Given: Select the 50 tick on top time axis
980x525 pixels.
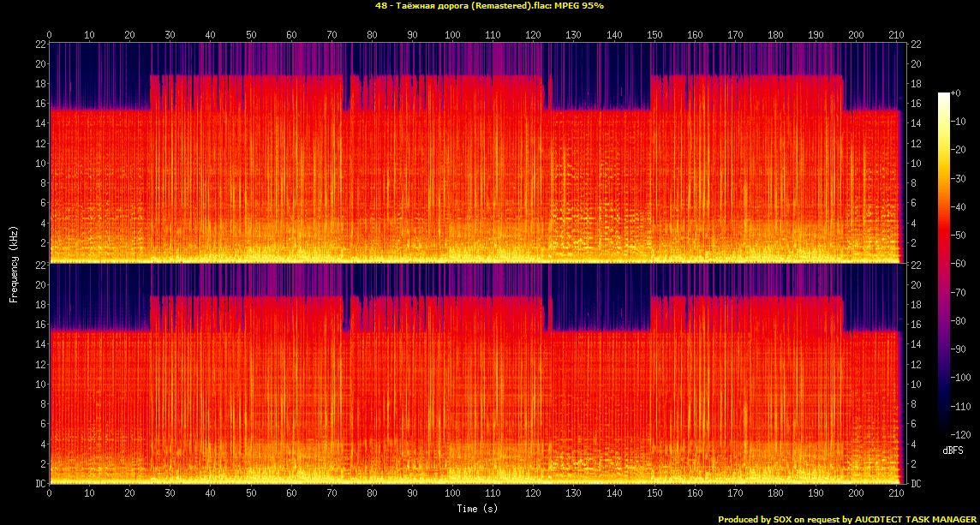Looking at the screenshot, I should pyautogui.click(x=251, y=35).
